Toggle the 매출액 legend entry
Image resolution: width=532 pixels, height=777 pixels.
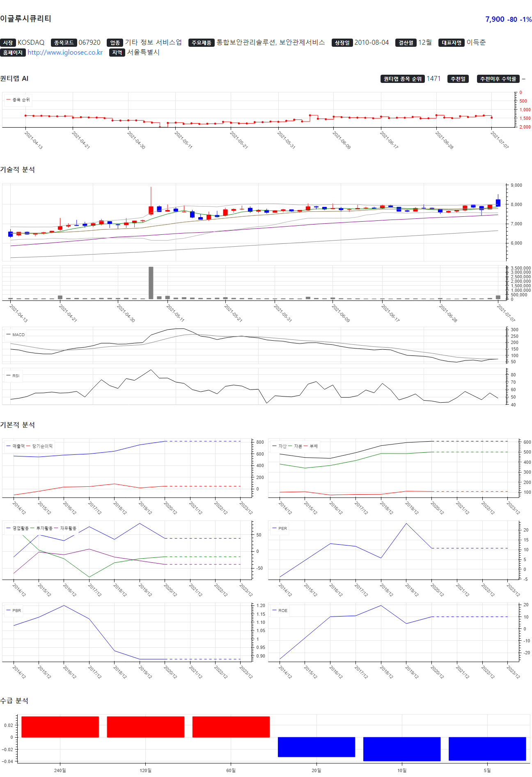tap(16, 446)
